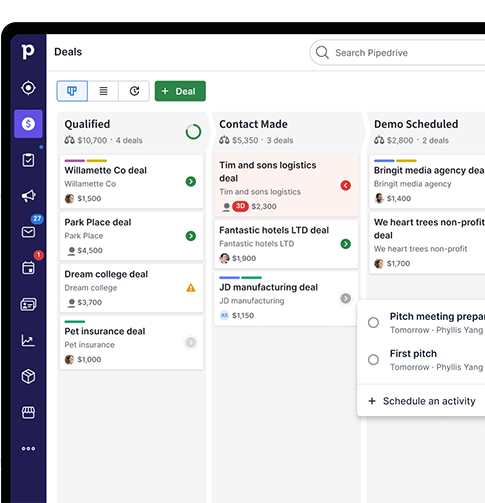Mark First pitch activity as done

pyautogui.click(x=373, y=360)
